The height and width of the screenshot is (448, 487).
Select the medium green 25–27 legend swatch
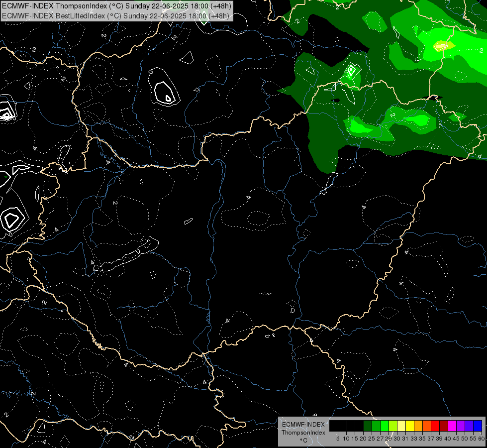(376, 426)
